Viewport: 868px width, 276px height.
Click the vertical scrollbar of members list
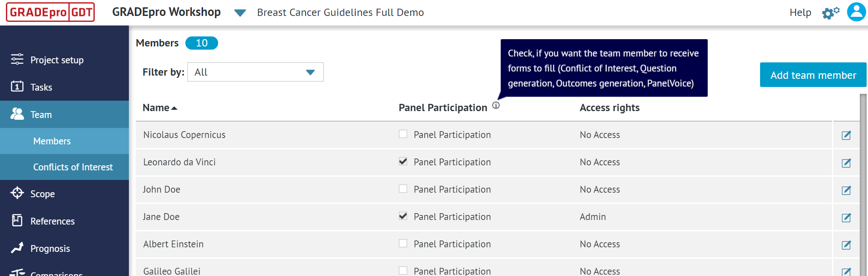pyautogui.click(x=863, y=182)
